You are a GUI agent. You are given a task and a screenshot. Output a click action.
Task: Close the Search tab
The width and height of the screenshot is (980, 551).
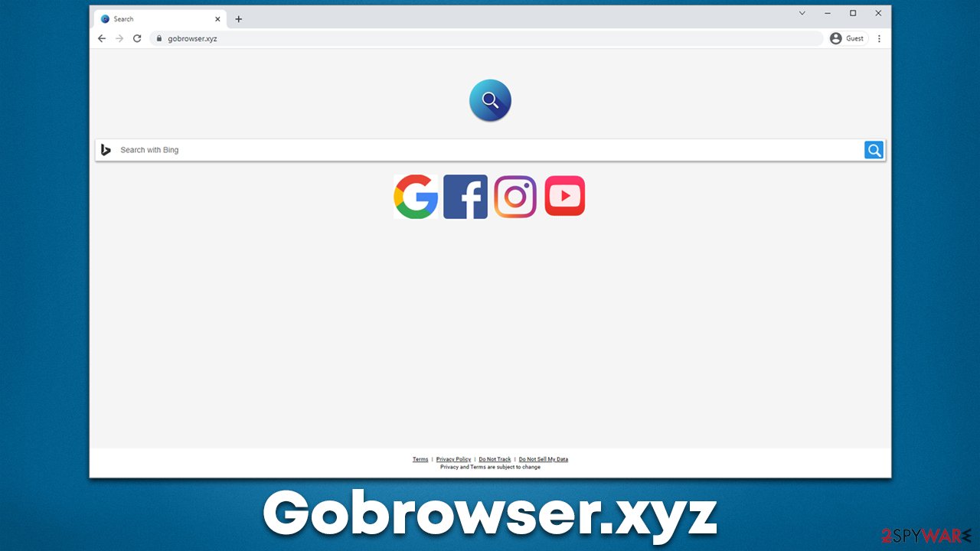tap(217, 19)
